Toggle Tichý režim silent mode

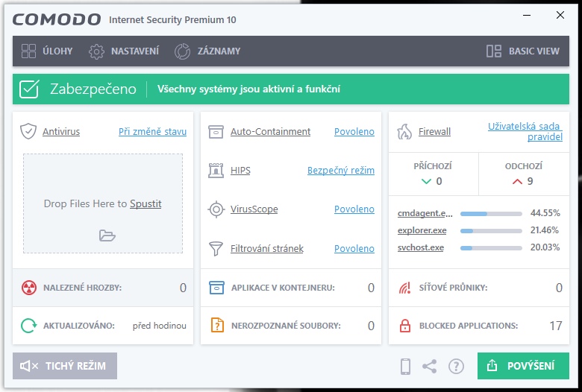(x=65, y=366)
